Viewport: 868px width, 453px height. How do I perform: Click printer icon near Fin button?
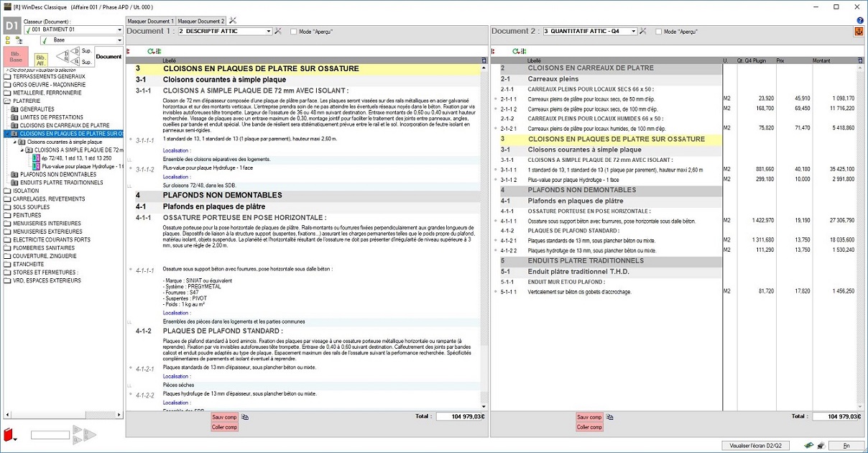pyautogui.click(x=821, y=446)
